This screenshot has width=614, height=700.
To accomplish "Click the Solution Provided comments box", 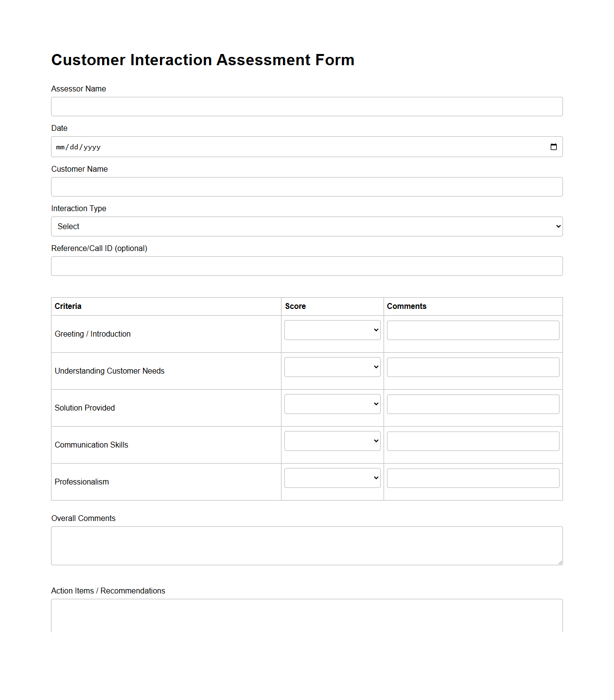I will pyautogui.click(x=473, y=404).
